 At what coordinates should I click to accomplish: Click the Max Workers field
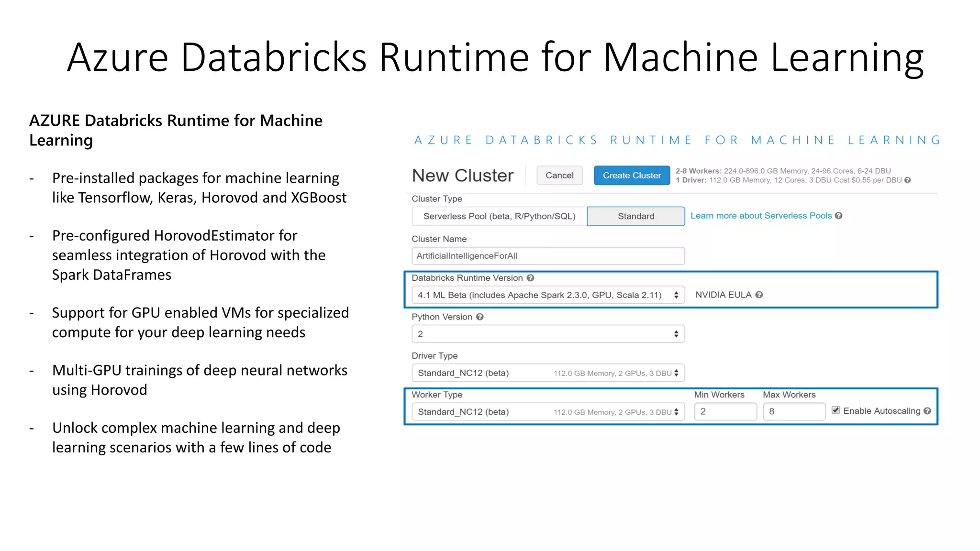pos(794,411)
